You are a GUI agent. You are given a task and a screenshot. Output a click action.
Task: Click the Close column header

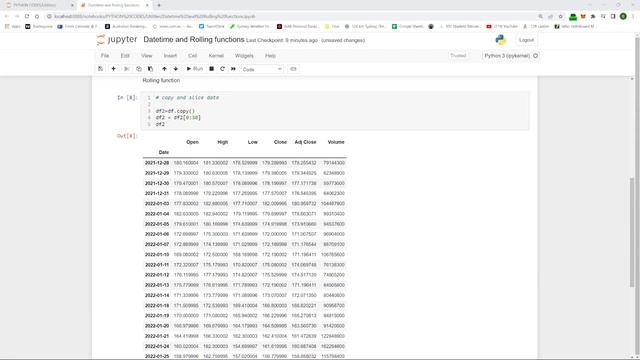280,142
